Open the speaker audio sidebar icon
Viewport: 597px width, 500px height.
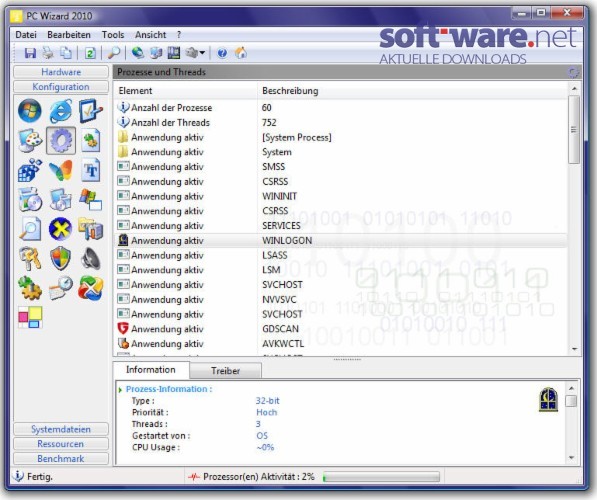[91, 259]
